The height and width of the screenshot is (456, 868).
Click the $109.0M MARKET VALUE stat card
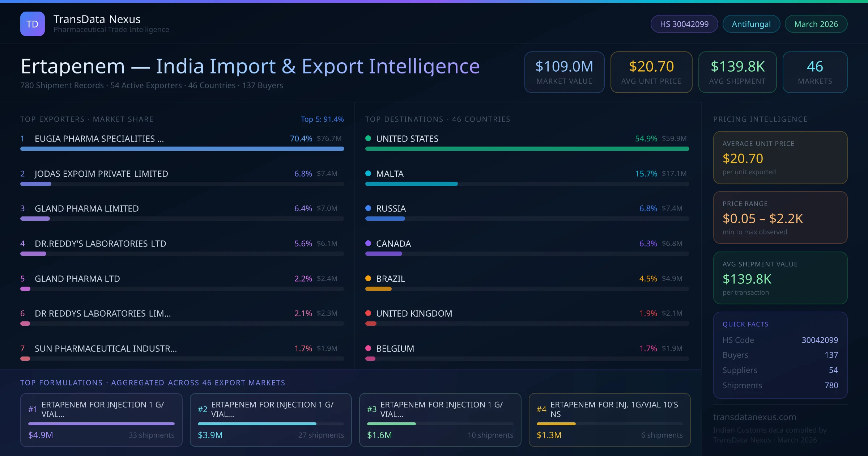564,72
